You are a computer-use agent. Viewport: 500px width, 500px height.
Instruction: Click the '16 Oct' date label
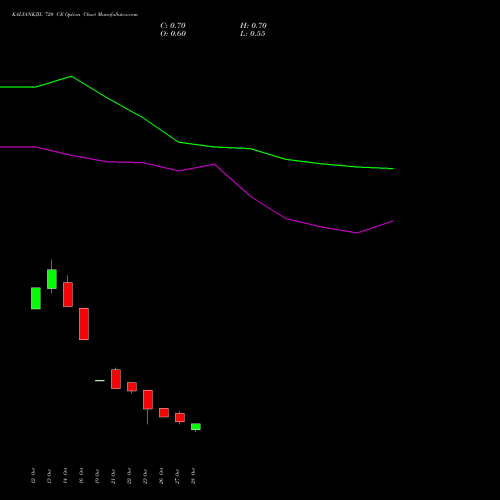tap(81, 476)
